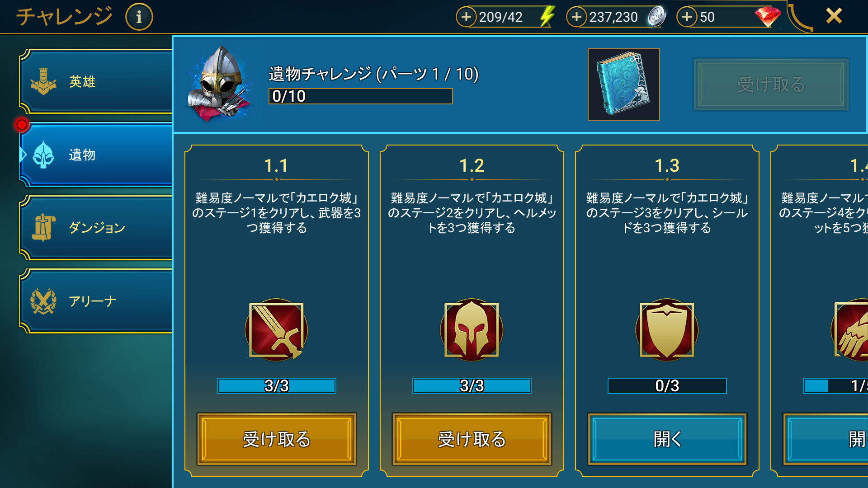Image resolution: width=868 pixels, height=488 pixels.
Task: Open mission 1.4 with 開く button
Action: (826, 439)
